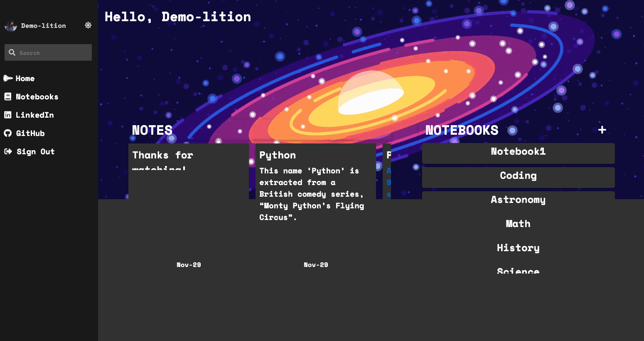Click the settings gear icon
Viewport: 644px width, 341px height.
[88, 25]
